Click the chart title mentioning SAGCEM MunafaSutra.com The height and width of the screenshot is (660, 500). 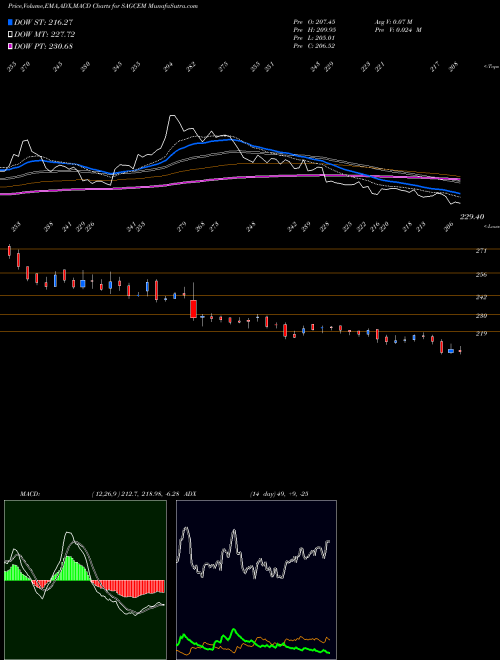[103, 6]
